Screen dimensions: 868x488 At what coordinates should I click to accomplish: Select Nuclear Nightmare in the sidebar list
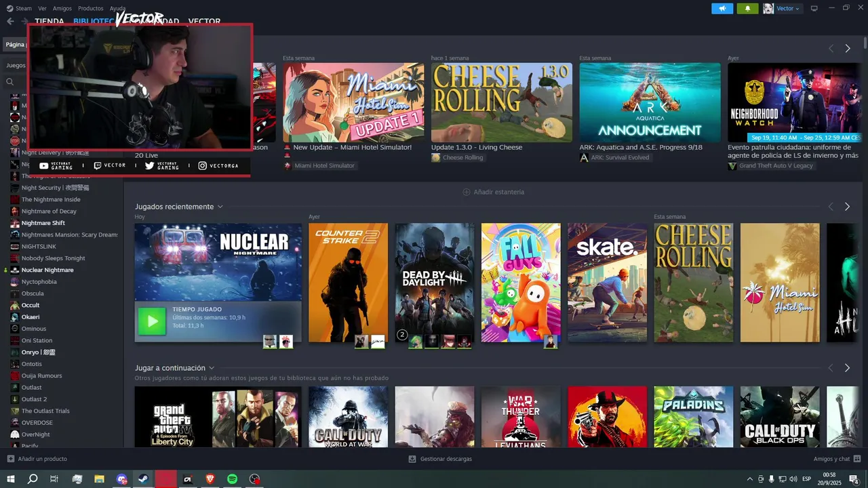47,270
